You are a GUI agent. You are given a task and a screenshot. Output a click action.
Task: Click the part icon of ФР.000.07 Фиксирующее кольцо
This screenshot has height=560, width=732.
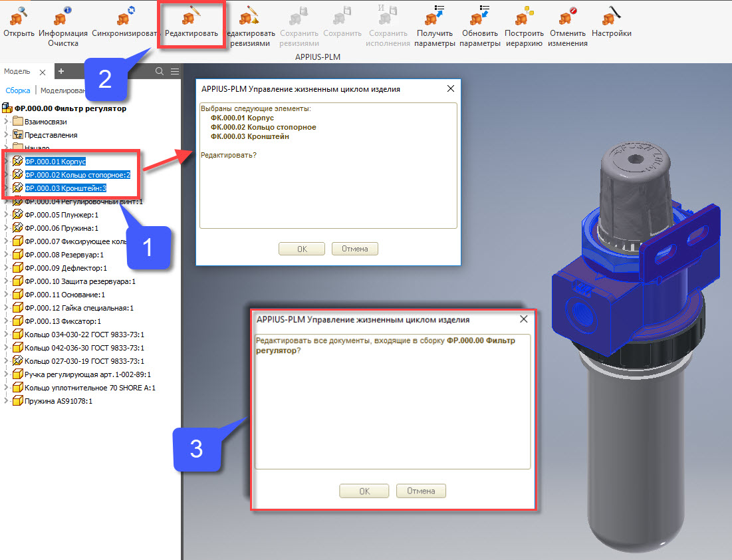click(x=18, y=241)
